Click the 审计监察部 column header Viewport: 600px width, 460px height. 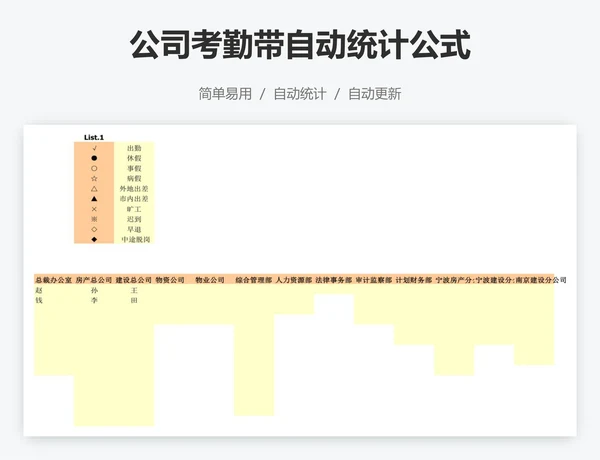374,280
